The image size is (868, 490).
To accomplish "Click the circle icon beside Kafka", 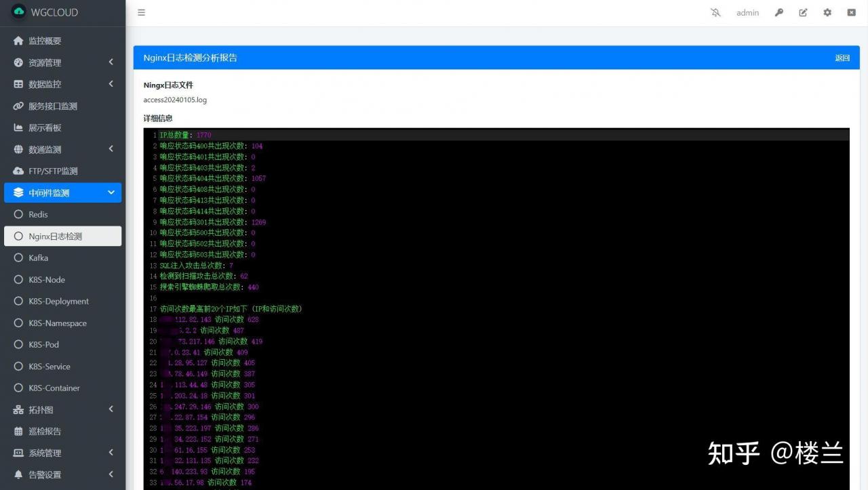I will click(x=18, y=258).
